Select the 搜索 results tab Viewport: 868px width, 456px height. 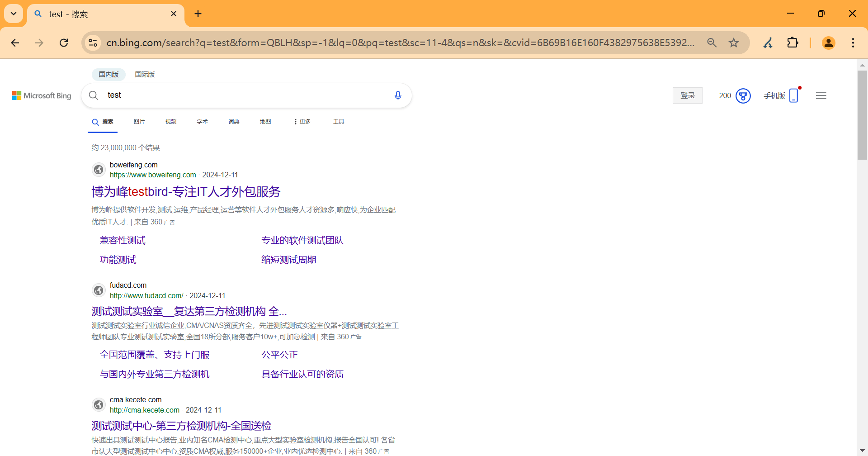point(103,122)
